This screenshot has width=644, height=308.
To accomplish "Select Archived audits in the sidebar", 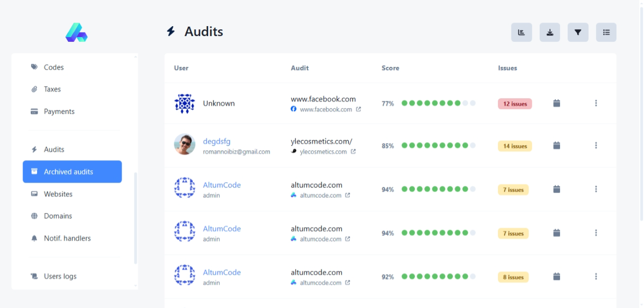I will [x=72, y=172].
